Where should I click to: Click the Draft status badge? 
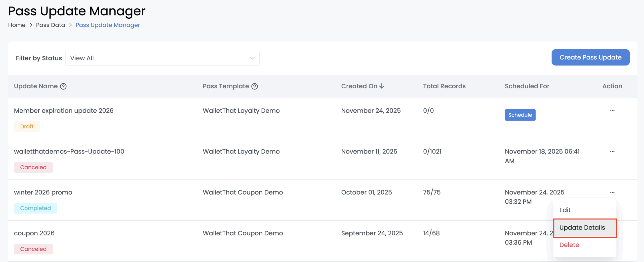pyautogui.click(x=27, y=126)
